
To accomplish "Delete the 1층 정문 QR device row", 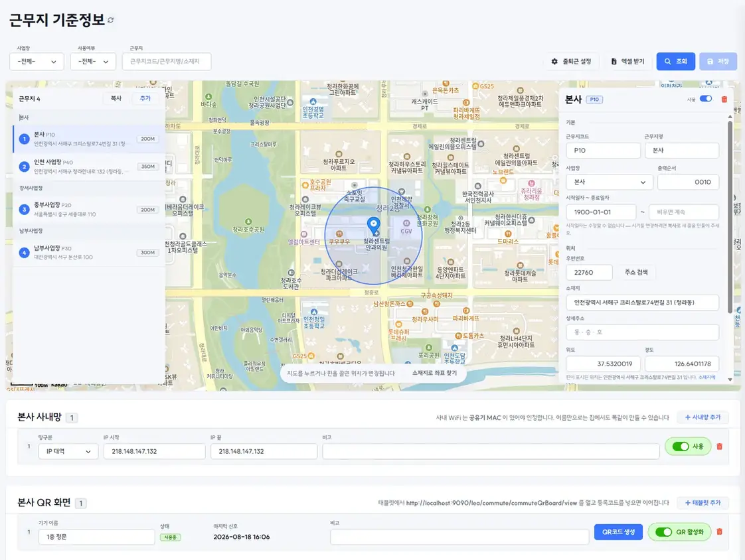I will 719,532.
